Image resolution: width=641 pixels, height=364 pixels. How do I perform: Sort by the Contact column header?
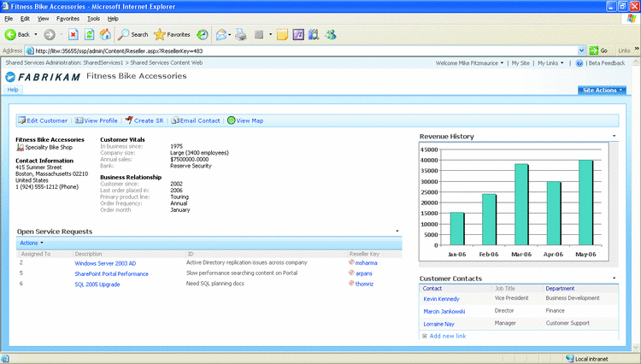point(432,289)
